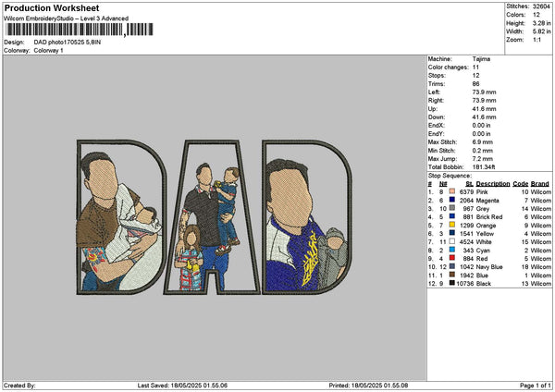Click the Width value 5.82 in
The width and height of the screenshot is (555, 392).
pyautogui.click(x=541, y=31)
